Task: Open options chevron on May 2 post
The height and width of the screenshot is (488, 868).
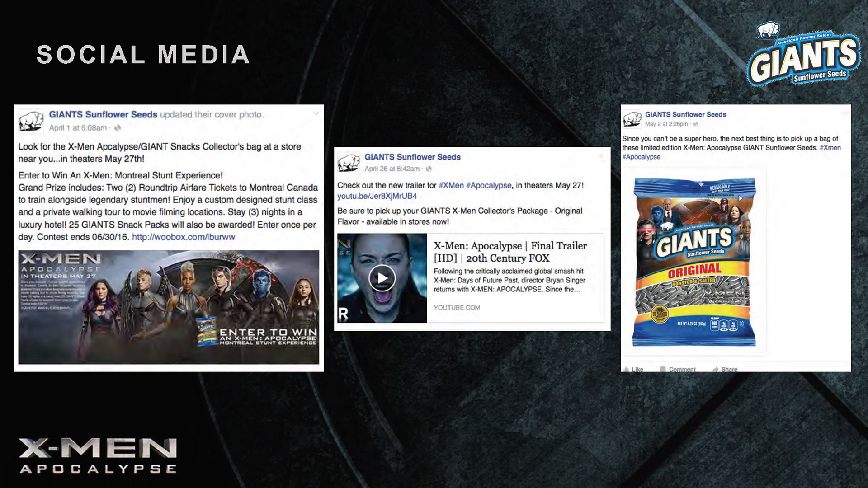Action: coord(844,113)
